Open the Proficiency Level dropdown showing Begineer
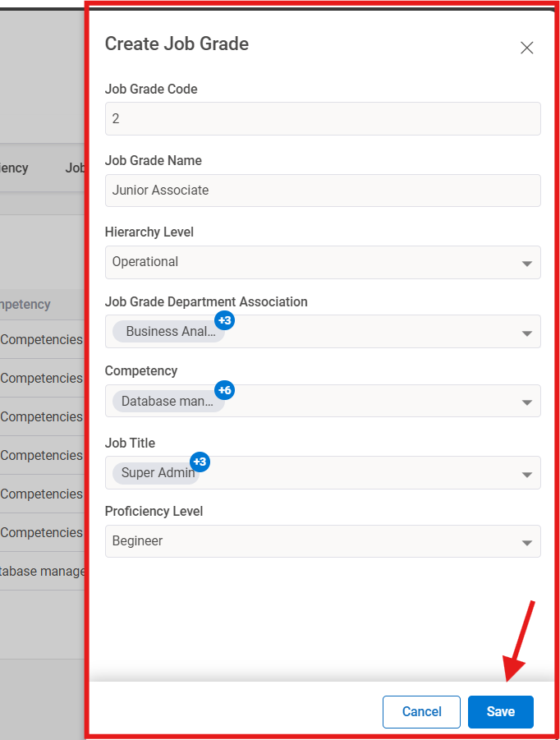 [x=323, y=541]
